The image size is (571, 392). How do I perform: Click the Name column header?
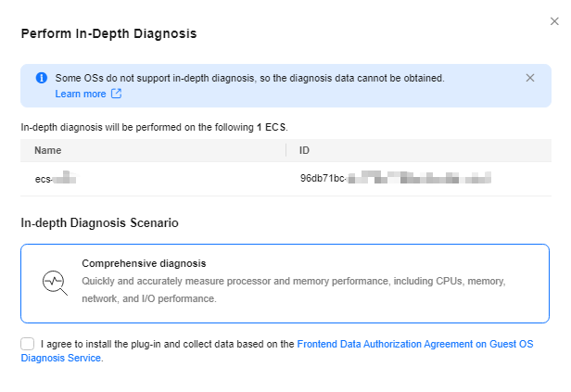tap(47, 150)
